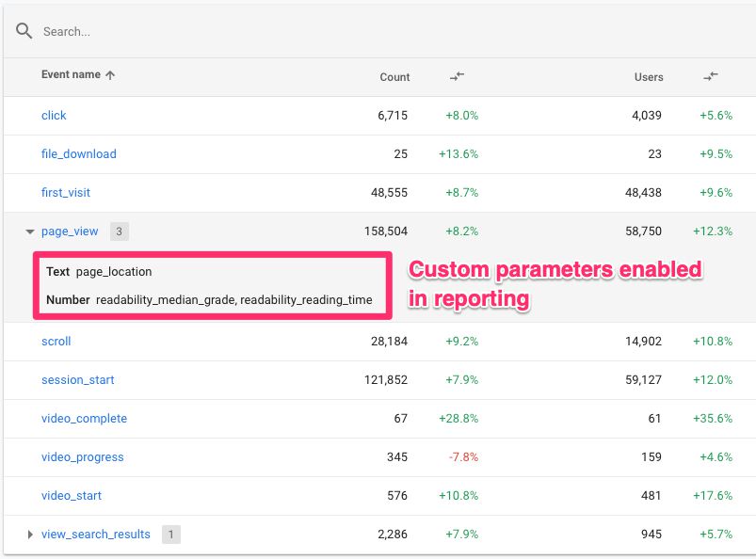Screen dimensions: 756x559
Task: Click the ascending sort arrow beside Event name
Action: [x=110, y=76]
